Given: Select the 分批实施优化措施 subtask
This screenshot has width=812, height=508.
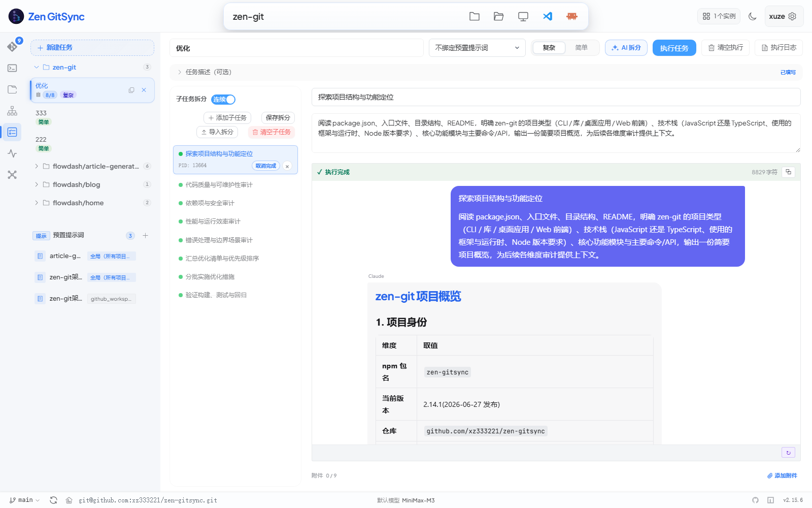Looking at the screenshot, I should (235, 277).
